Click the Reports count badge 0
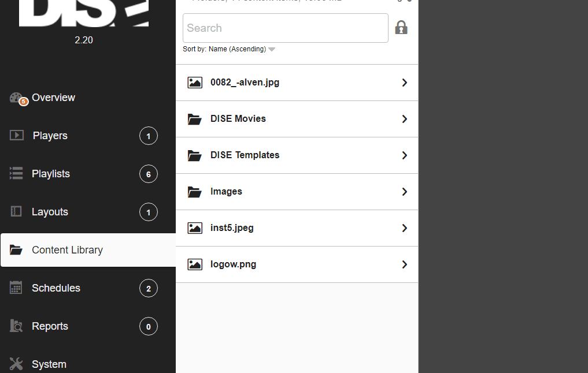The height and width of the screenshot is (373, 588). 149,327
